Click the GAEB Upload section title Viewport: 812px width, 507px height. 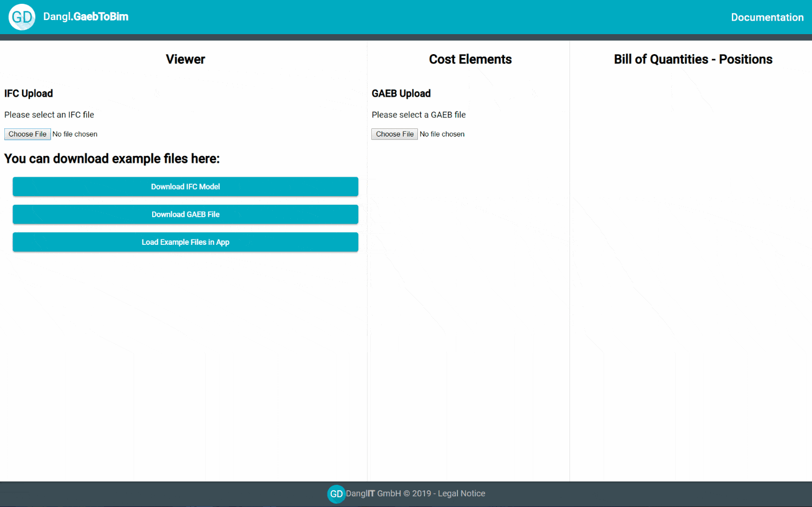pyautogui.click(x=401, y=93)
